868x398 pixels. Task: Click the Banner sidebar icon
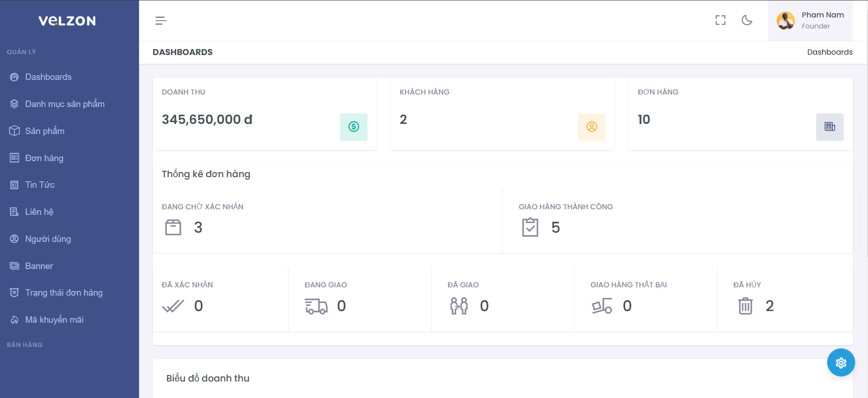(x=15, y=266)
